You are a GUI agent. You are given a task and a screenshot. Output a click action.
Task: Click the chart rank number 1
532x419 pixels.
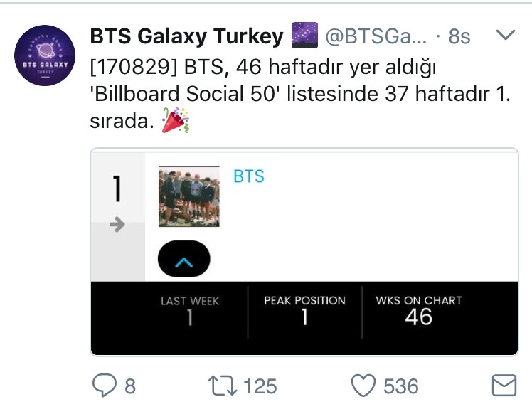(x=117, y=190)
